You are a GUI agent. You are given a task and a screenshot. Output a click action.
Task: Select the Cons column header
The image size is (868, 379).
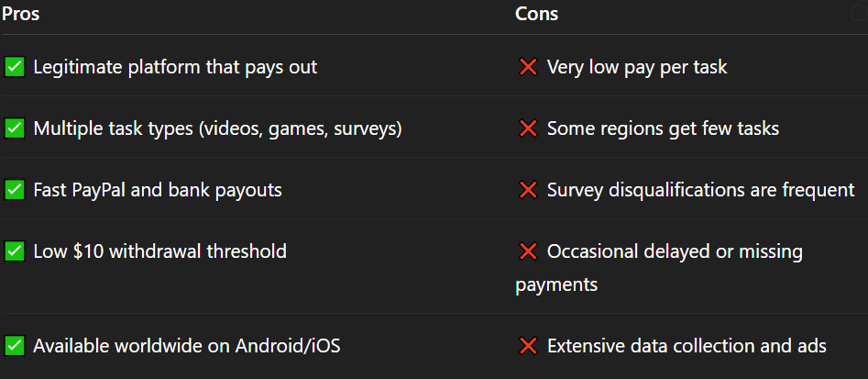coord(536,14)
